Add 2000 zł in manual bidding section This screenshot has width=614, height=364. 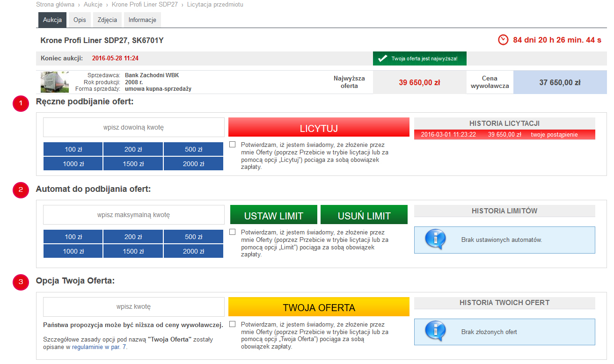coord(193,164)
